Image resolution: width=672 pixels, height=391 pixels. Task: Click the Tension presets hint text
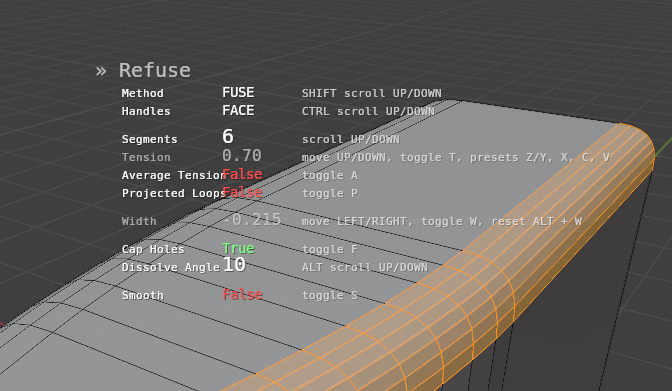[456, 157]
